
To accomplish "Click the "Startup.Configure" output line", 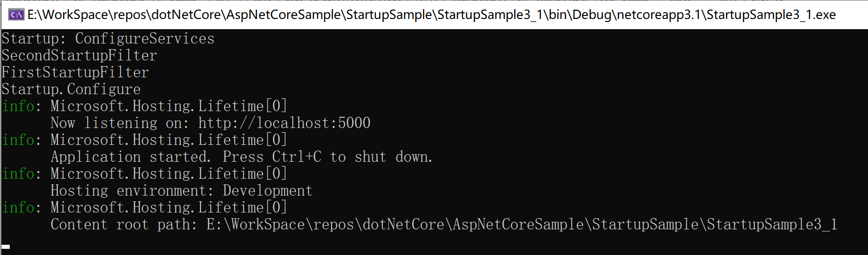I will 71,89.
